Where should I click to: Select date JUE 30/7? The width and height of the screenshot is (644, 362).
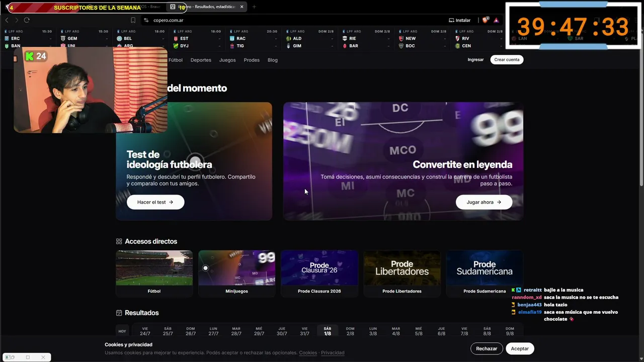click(282, 331)
